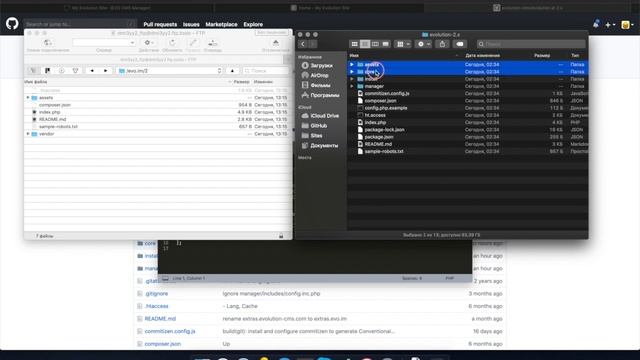Open the Quick Connect server combo box
640x360 pixels.
[104, 42]
